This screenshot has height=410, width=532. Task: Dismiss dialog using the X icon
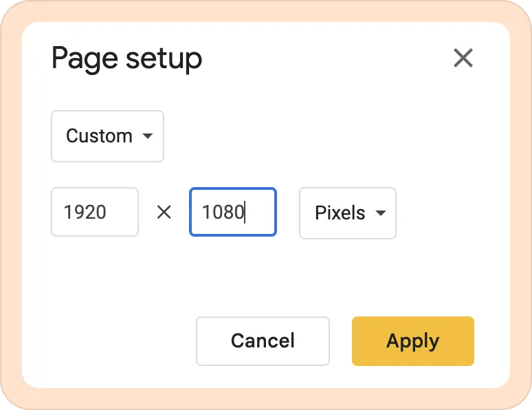(x=463, y=58)
